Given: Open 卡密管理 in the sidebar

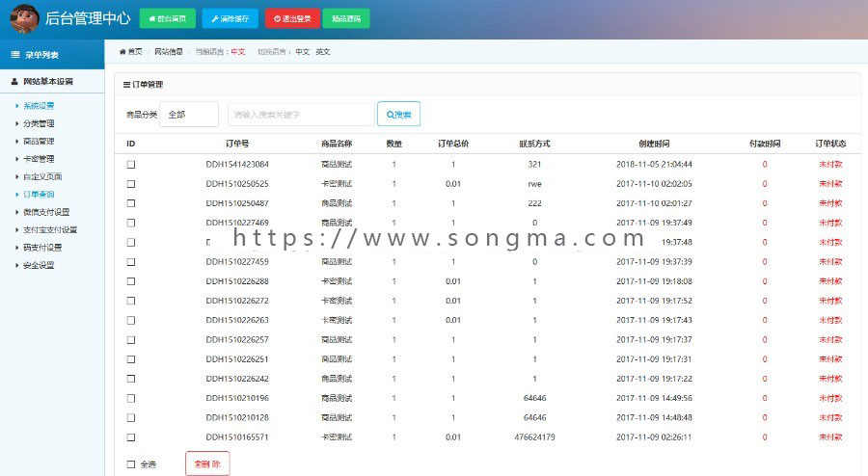Looking at the screenshot, I should pyautogui.click(x=39, y=159).
